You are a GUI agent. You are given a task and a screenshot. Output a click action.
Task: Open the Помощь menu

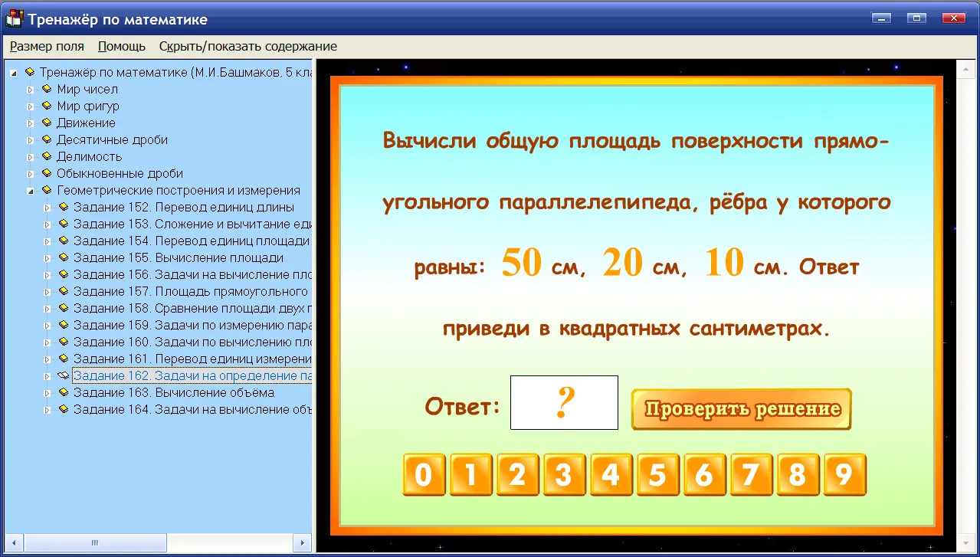point(122,46)
